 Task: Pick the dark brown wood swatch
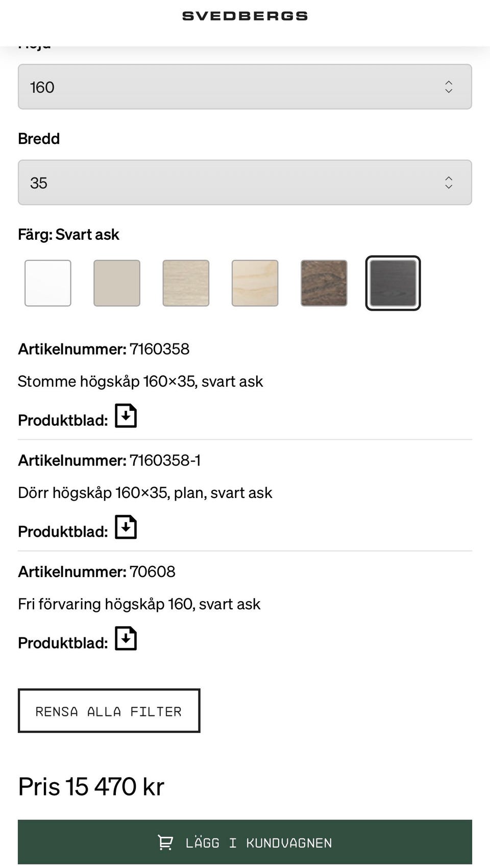[x=324, y=283]
